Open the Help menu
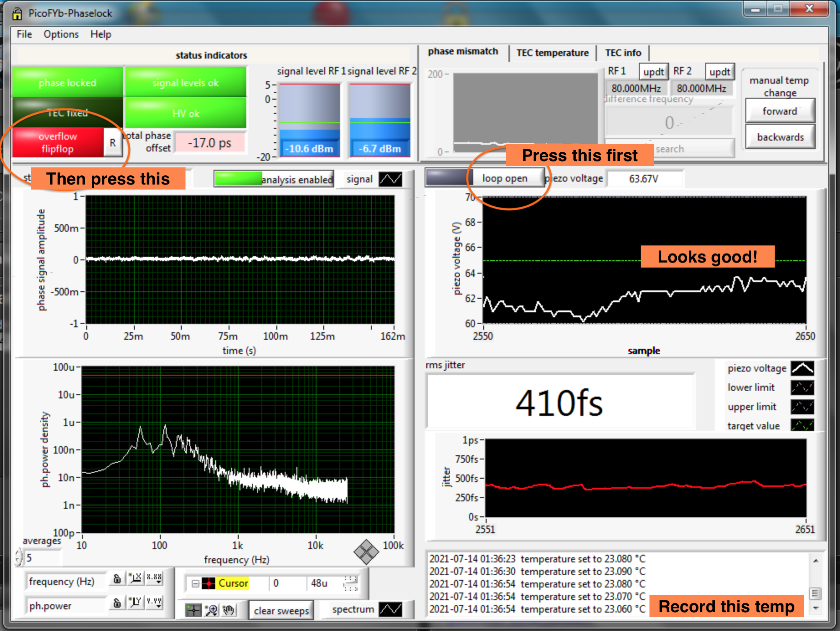Image resolution: width=840 pixels, height=631 pixels. tap(101, 34)
